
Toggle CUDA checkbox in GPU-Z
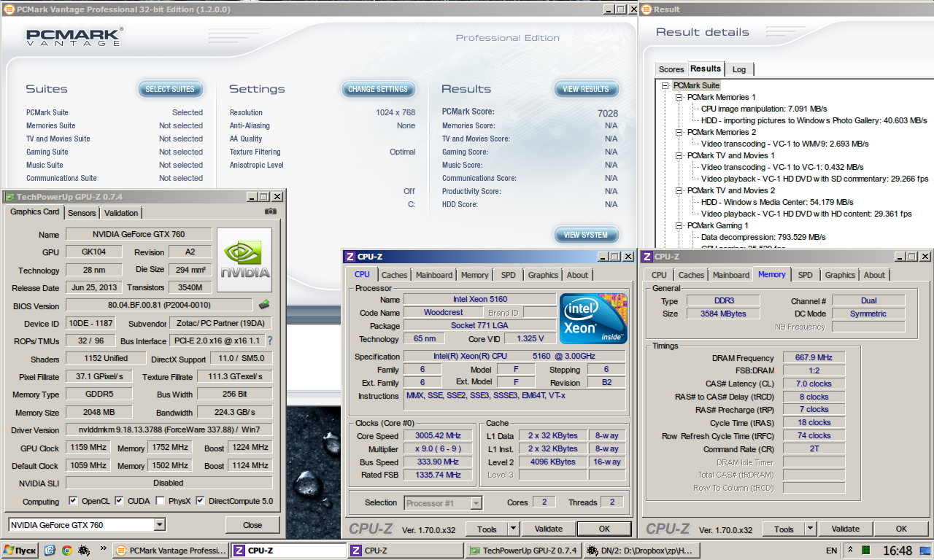[120, 501]
